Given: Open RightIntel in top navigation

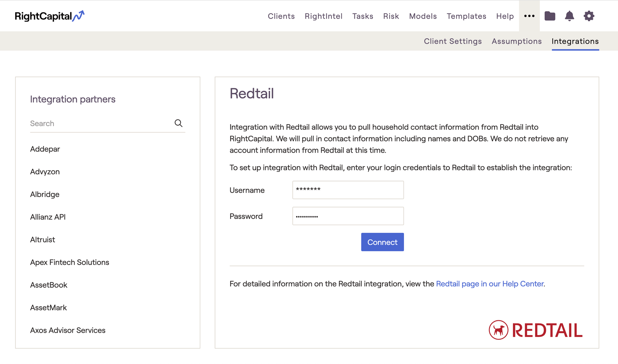Looking at the screenshot, I should [323, 16].
